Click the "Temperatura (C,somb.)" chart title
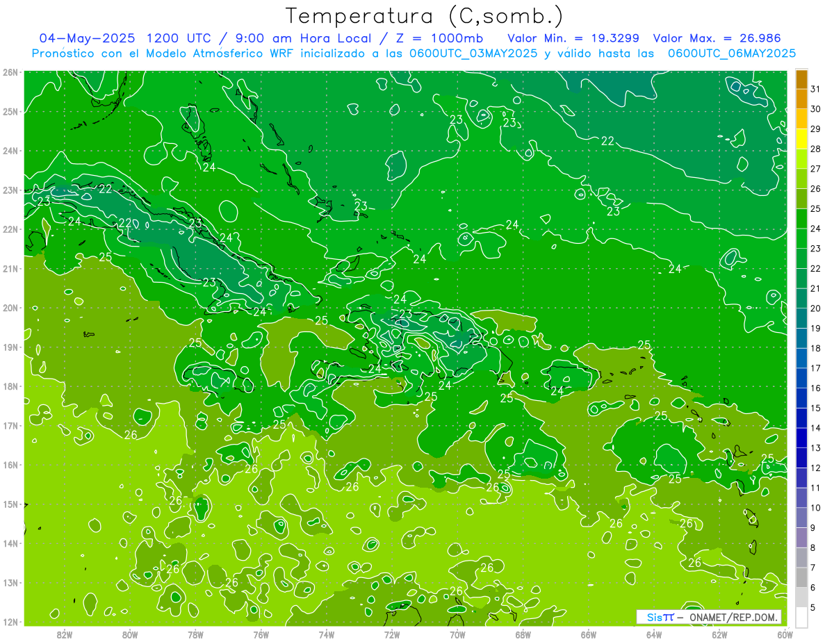The width and height of the screenshot is (834, 644). pos(424,16)
